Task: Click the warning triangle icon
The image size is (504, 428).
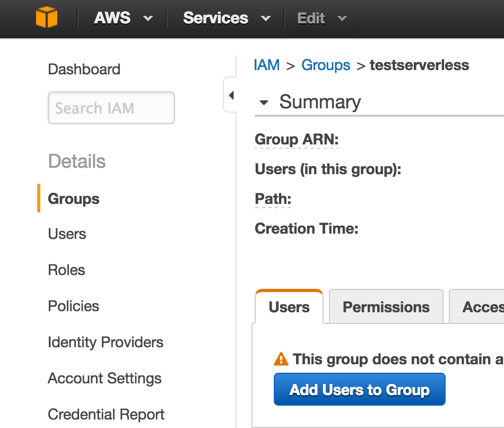Action: [281, 359]
